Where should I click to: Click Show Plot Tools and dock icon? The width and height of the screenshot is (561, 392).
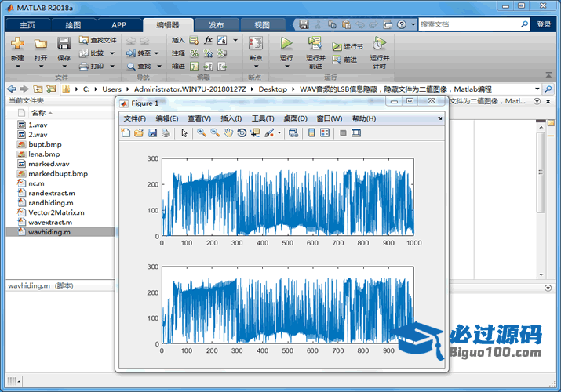click(x=356, y=133)
